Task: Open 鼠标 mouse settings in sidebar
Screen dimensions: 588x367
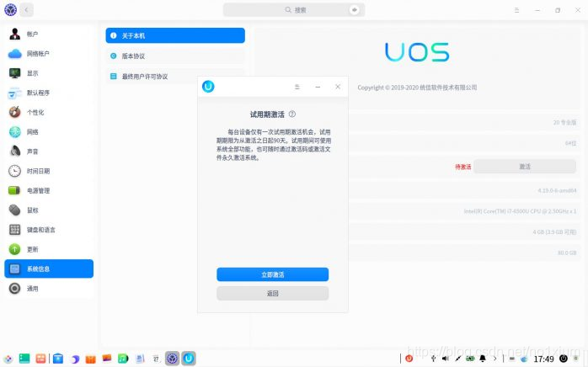Action: tap(49, 210)
